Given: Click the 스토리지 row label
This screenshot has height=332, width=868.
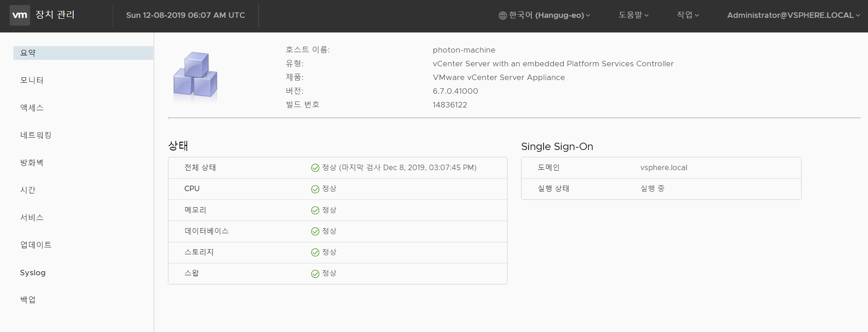Looking at the screenshot, I should pyautogui.click(x=199, y=252).
